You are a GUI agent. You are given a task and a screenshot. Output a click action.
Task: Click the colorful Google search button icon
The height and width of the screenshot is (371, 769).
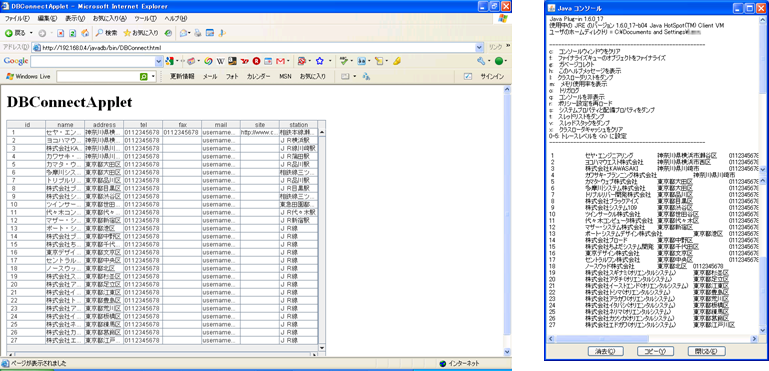tap(170, 61)
